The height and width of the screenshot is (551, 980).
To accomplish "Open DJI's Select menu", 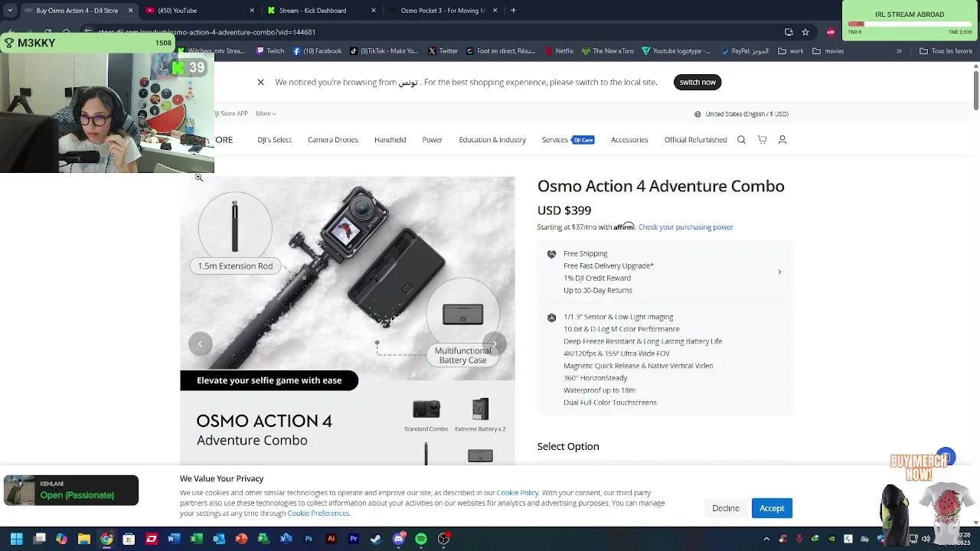I will [x=275, y=140].
